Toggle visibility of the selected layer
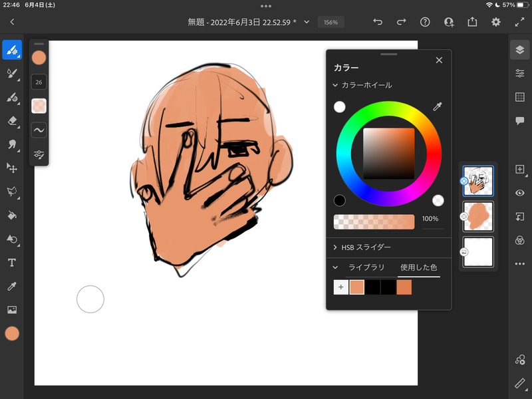This screenshot has width=532, height=399. point(520,193)
